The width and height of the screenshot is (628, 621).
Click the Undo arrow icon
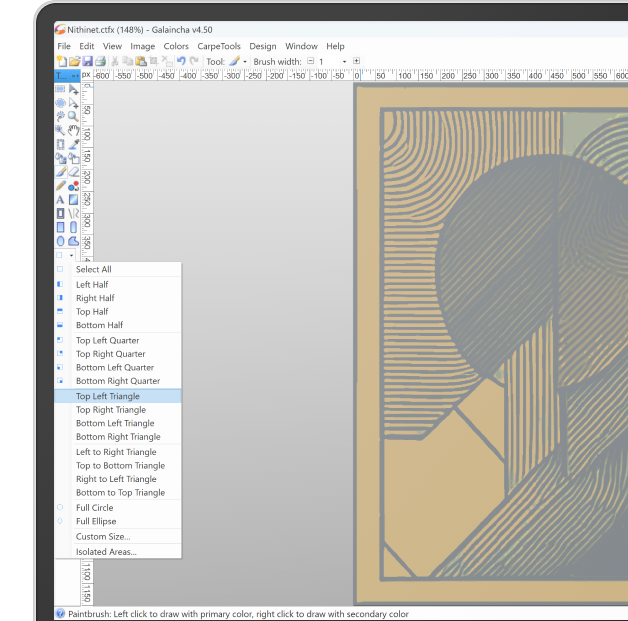coord(181,61)
